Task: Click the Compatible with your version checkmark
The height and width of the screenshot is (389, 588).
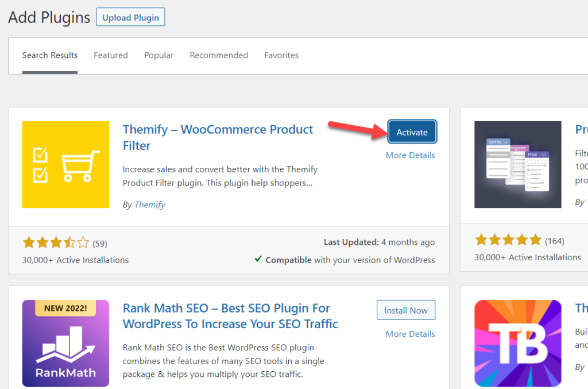Action: point(258,259)
